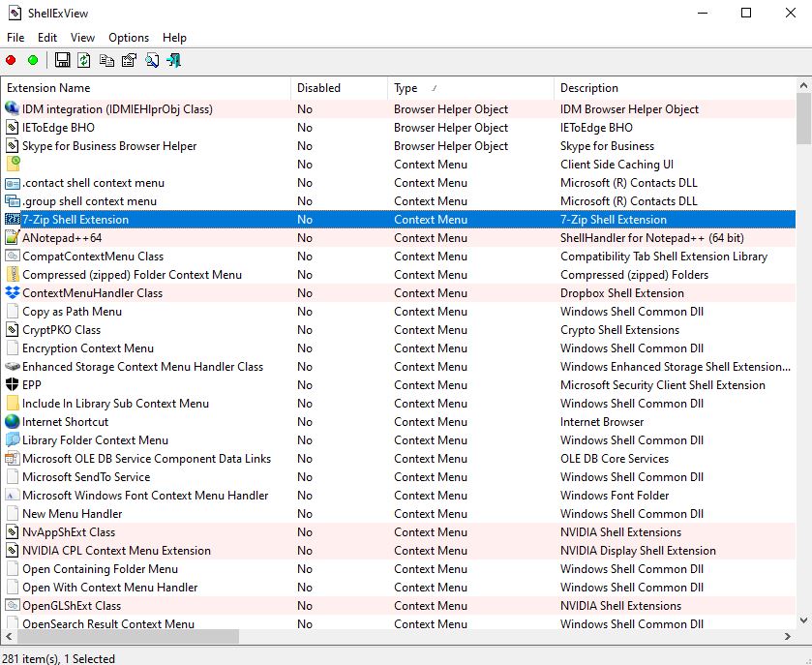Screen dimensions: 812x665
Task: Open the File menu
Action: pos(15,38)
